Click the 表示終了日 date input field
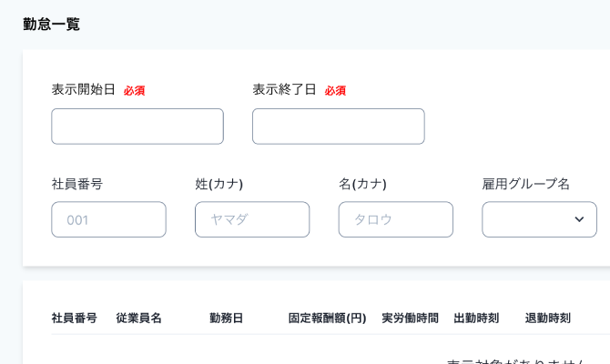The height and width of the screenshot is (364, 610). [338, 126]
